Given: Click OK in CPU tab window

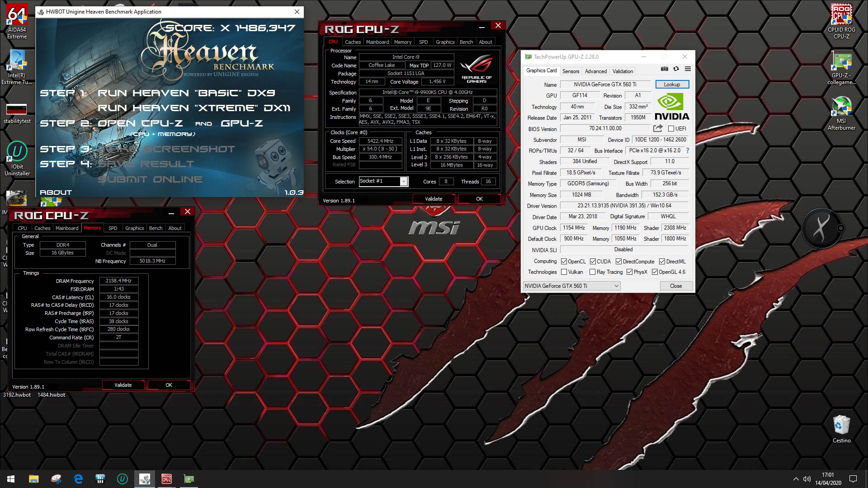Looking at the screenshot, I should [x=479, y=199].
